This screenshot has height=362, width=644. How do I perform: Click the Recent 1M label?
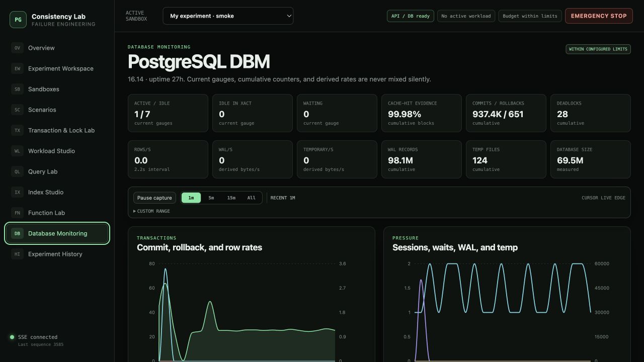pyautogui.click(x=283, y=198)
